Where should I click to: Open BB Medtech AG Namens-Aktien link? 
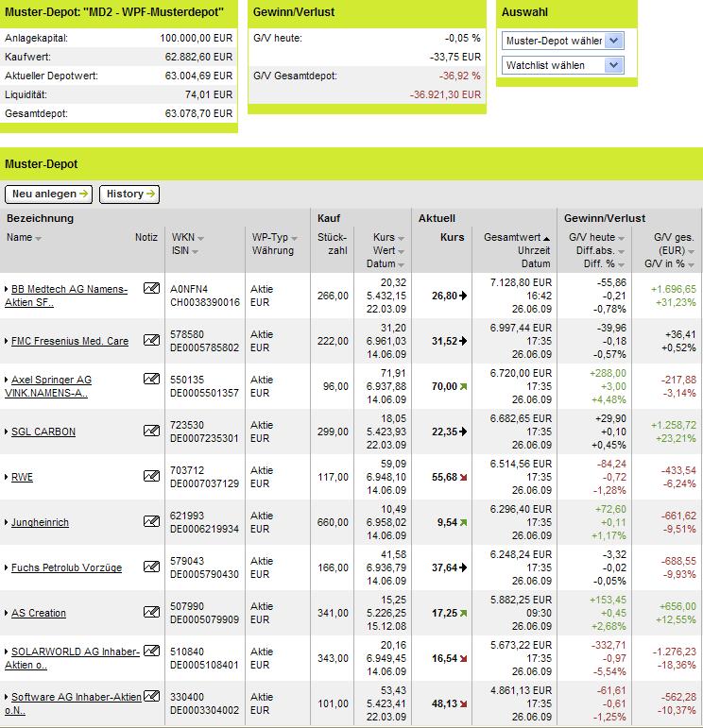click(x=66, y=296)
